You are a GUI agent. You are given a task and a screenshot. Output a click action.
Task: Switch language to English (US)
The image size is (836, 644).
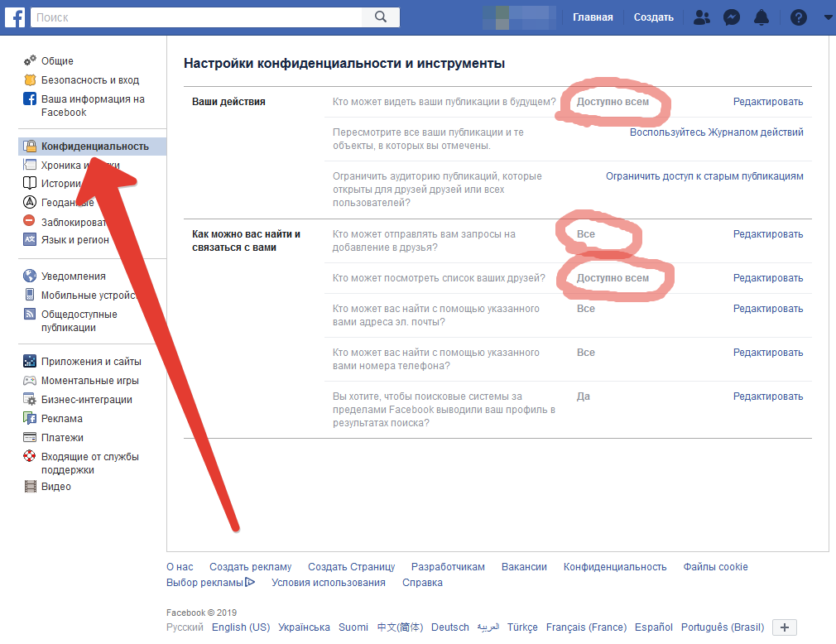point(241,627)
